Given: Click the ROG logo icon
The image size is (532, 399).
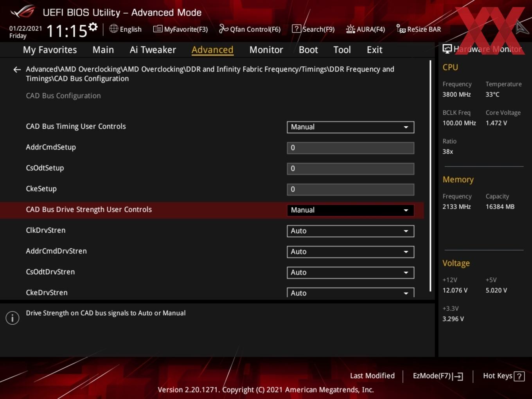Looking at the screenshot, I should [x=22, y=11].
